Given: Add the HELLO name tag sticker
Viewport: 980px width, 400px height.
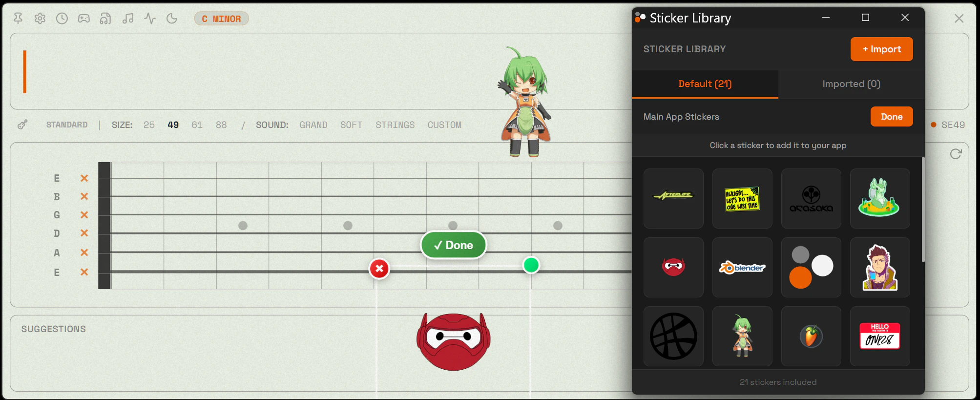Looking at the screenshot, I should pyautogui.click(x=880, y=336).
